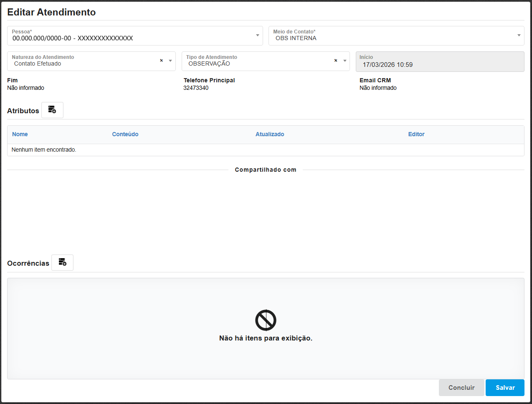Sort by the Conteúdo column header
This screenshot has width=532, height=404.
pos(125,134)
